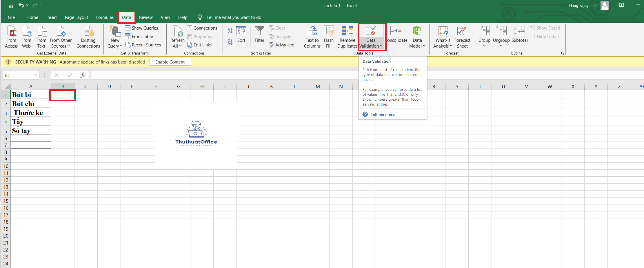
Task: Open the Name Box dropdown
Action: tap(36, 75)
